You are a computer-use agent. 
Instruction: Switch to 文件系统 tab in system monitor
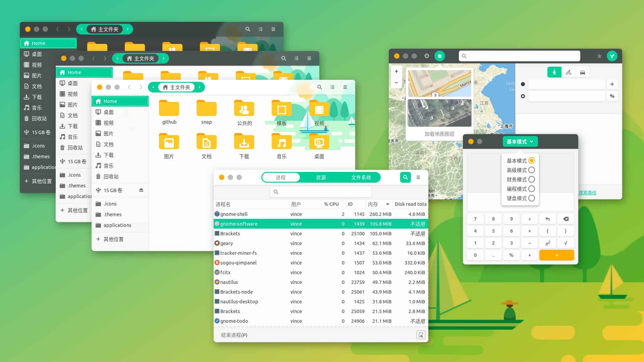[x=361, y=177]
